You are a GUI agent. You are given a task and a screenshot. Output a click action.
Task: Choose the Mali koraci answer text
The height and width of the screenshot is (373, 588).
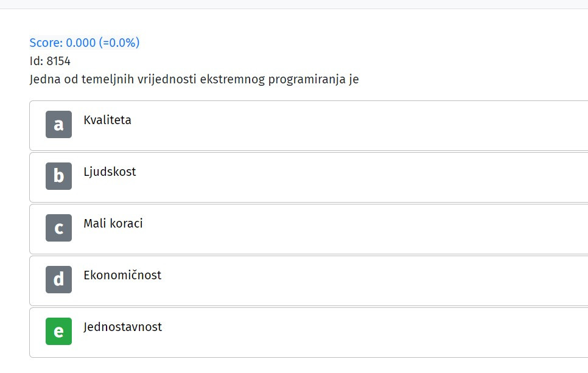pos(113,223)
